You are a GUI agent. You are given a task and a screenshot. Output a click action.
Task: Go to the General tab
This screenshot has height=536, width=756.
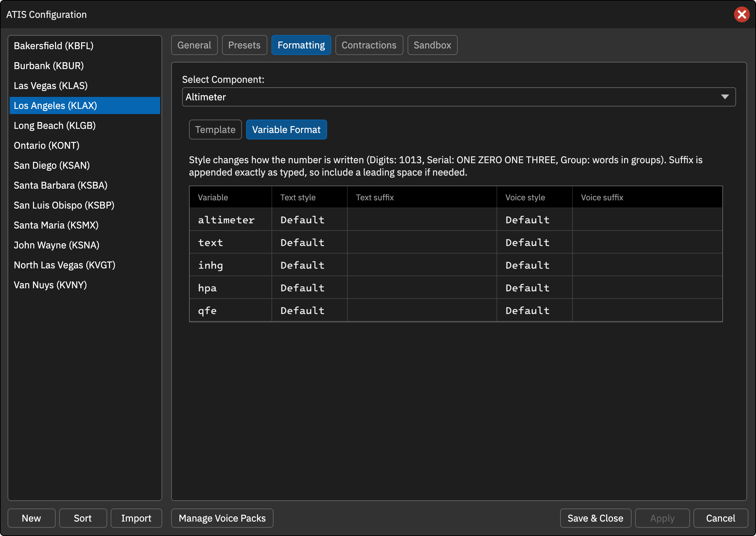click(x=194, y=45)
